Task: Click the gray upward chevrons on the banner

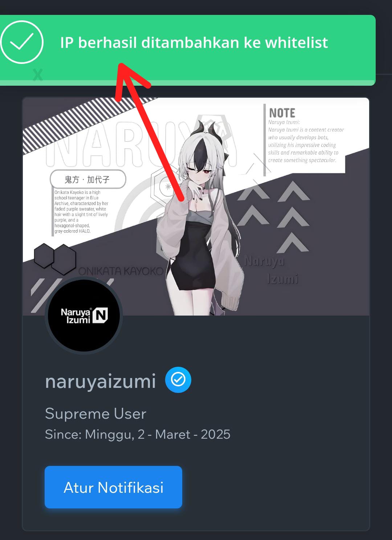Action: [275, 218]
